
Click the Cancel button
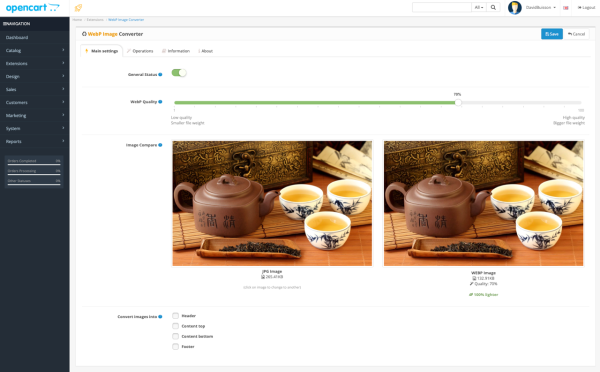[576, 34]
